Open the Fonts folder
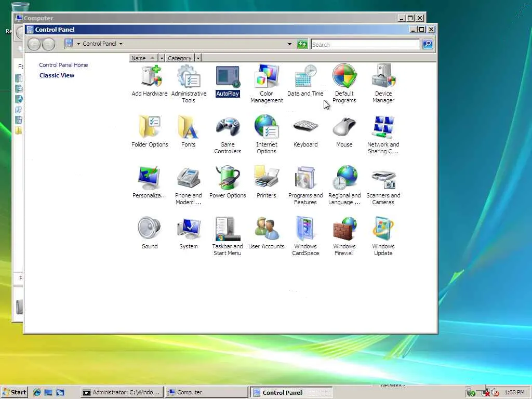 [188, 131]
